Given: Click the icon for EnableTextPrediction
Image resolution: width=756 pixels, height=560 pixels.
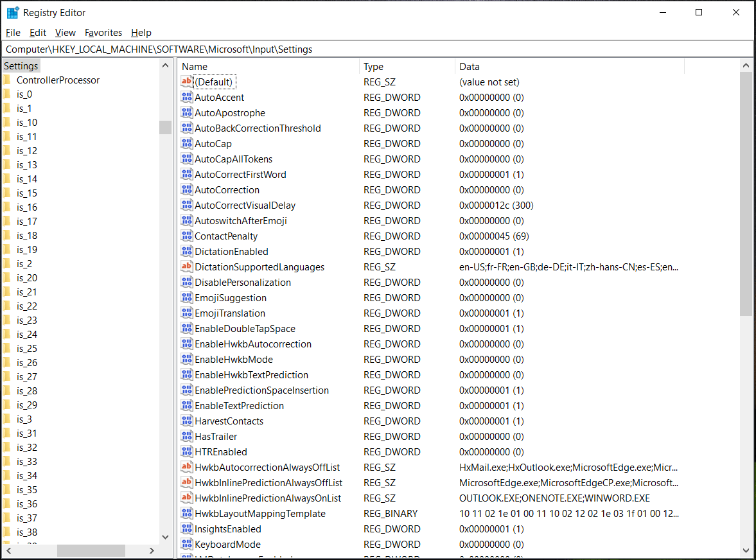Looking at the screenshot, I should point(186,405).
